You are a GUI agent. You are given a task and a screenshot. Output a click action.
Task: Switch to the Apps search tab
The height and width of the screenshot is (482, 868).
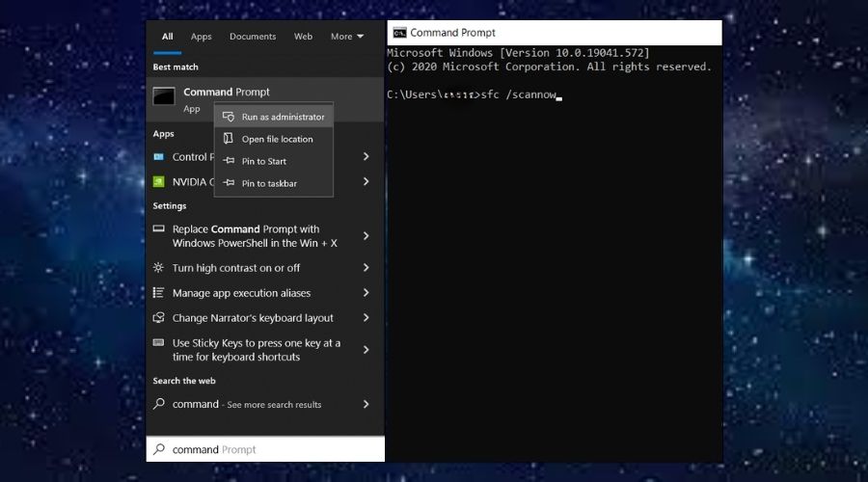click(x=201, y=37)
